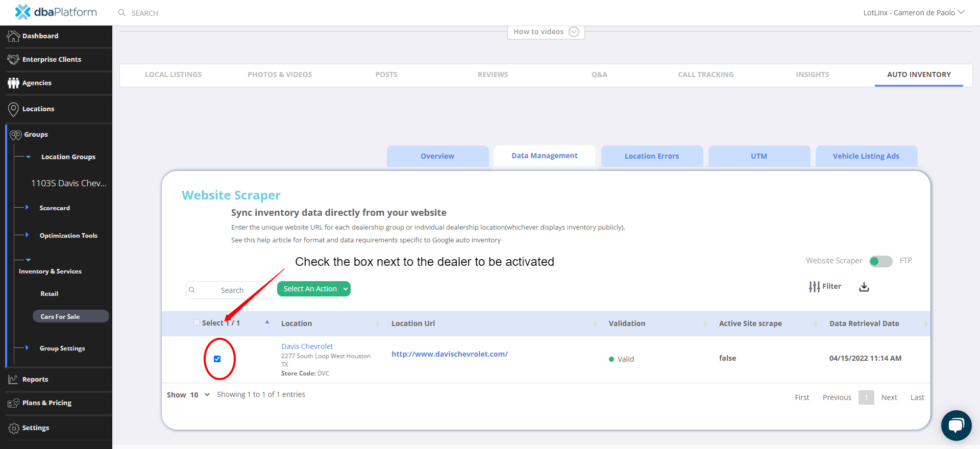Toggle the Website Scraper / FTP switch
Screen dimensions: 980x449
point(881,261)
